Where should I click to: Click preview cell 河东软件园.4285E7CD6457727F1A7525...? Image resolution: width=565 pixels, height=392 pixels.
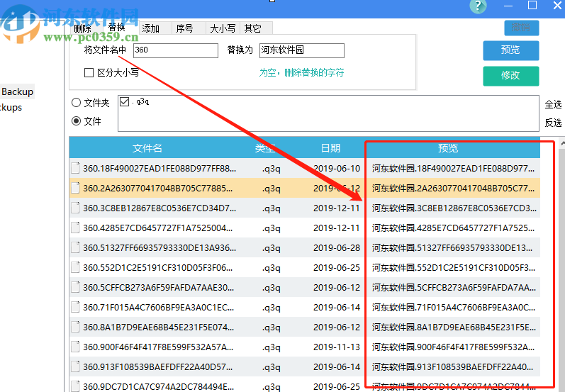tap(453, 228)
